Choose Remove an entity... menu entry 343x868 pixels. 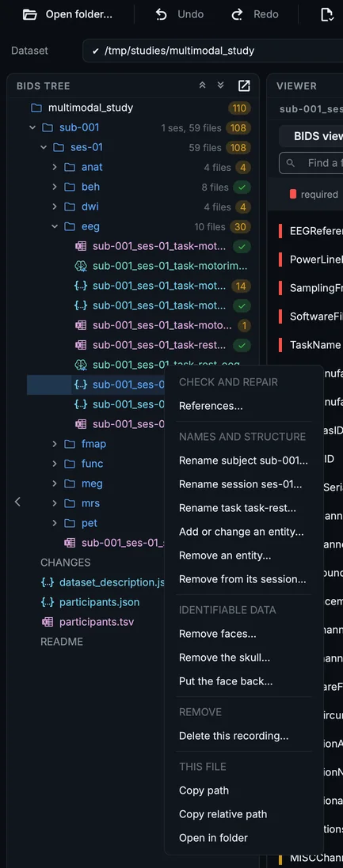point(244,555)
